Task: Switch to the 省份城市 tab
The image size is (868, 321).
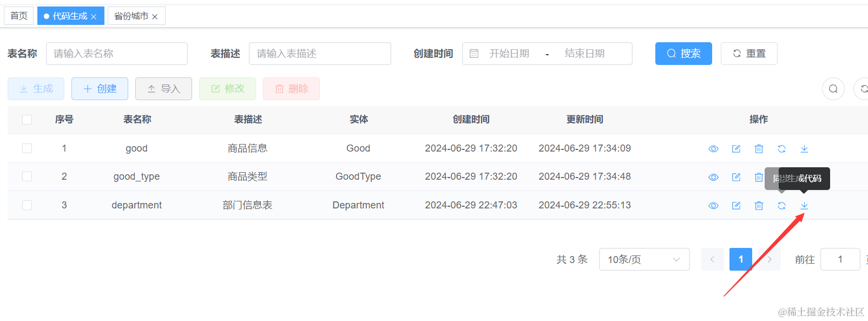Action: tap(131, 16)
